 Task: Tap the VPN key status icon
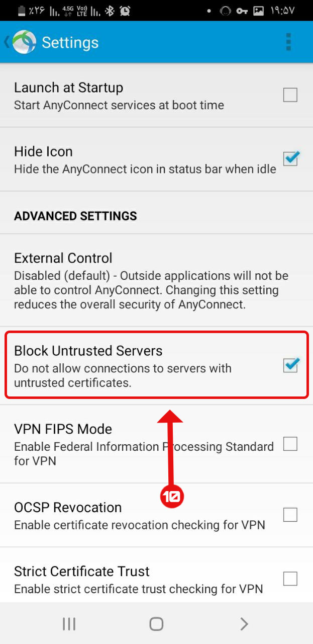pos(242,11)
